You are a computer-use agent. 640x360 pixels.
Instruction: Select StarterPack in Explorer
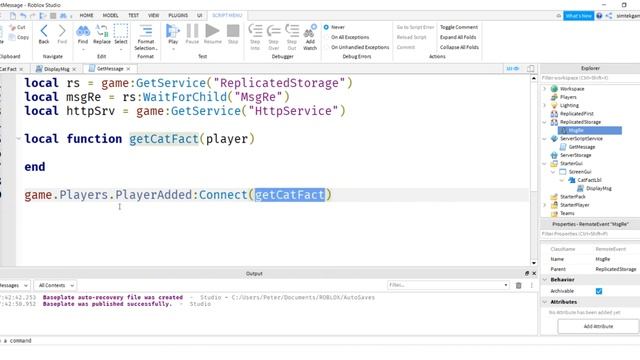click(572, 197)
